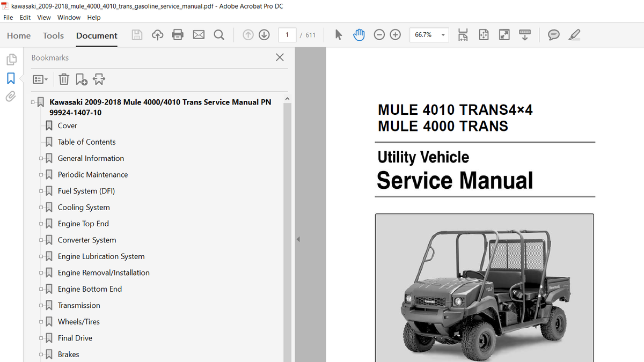Switch to the Tools tab
The height and width of the screenshot is (362, 644).
[x=53, y=35]
